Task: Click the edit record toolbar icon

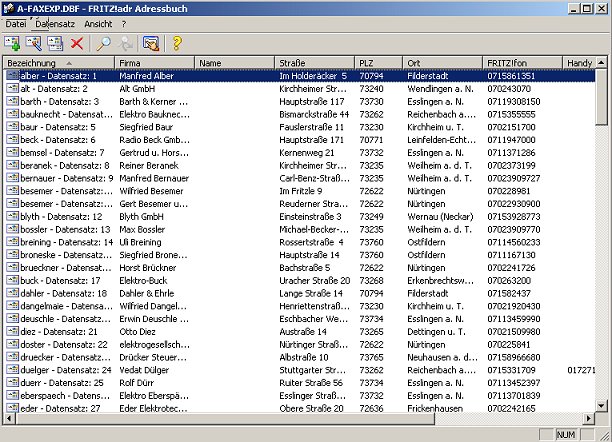Action: (34, 43)
